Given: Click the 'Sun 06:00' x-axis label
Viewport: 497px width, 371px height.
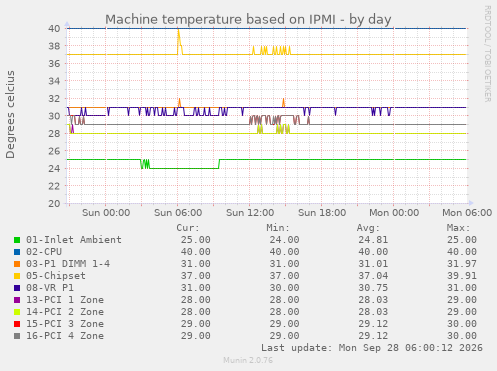Looking at the screenshot, I should tap(178, 213).
